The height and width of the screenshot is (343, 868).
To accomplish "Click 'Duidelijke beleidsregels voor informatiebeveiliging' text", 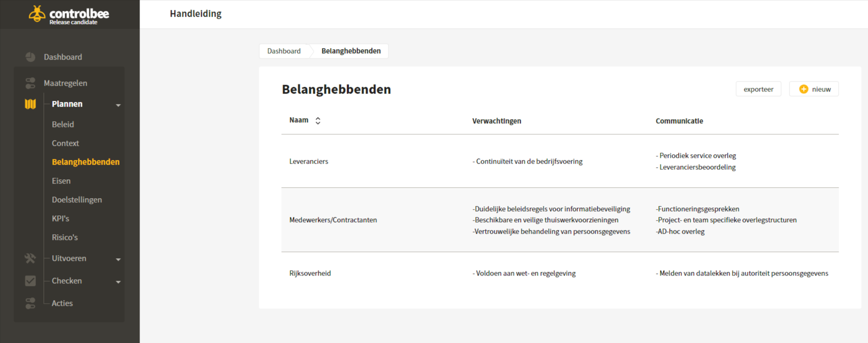I will click(552, 209).
